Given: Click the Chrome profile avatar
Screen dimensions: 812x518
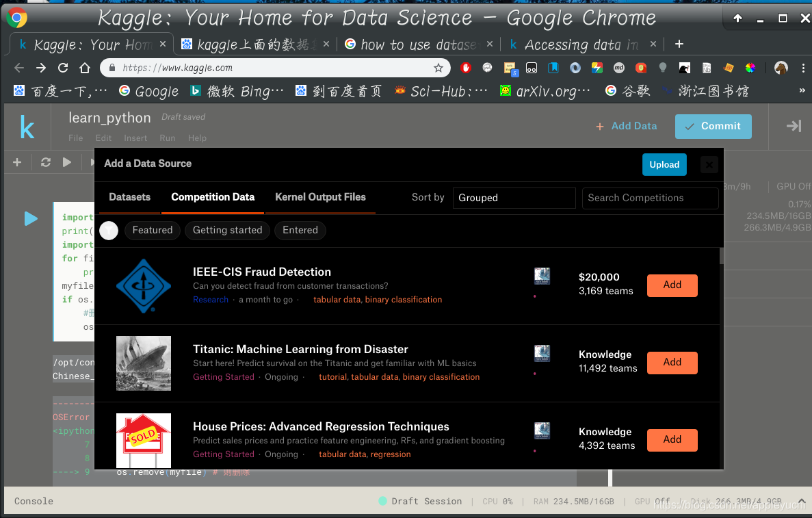Looking at the screenshot, I should [x=781, y=68].
